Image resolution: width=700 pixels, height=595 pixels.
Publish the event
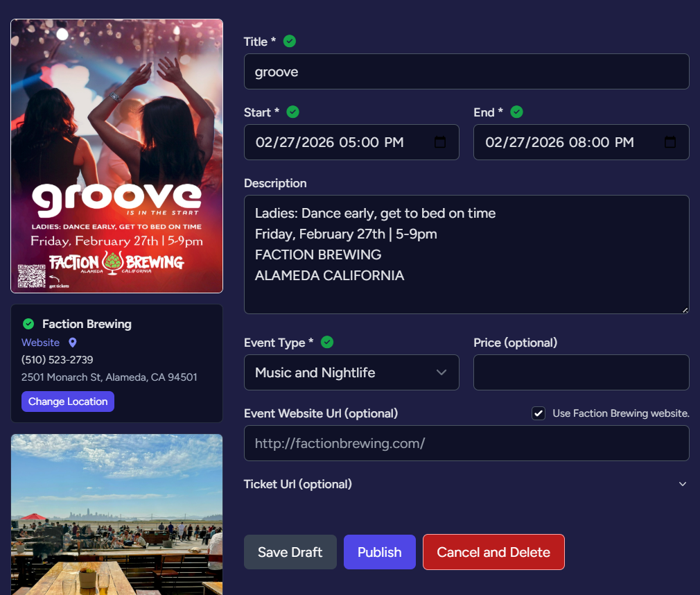(379, 552)
